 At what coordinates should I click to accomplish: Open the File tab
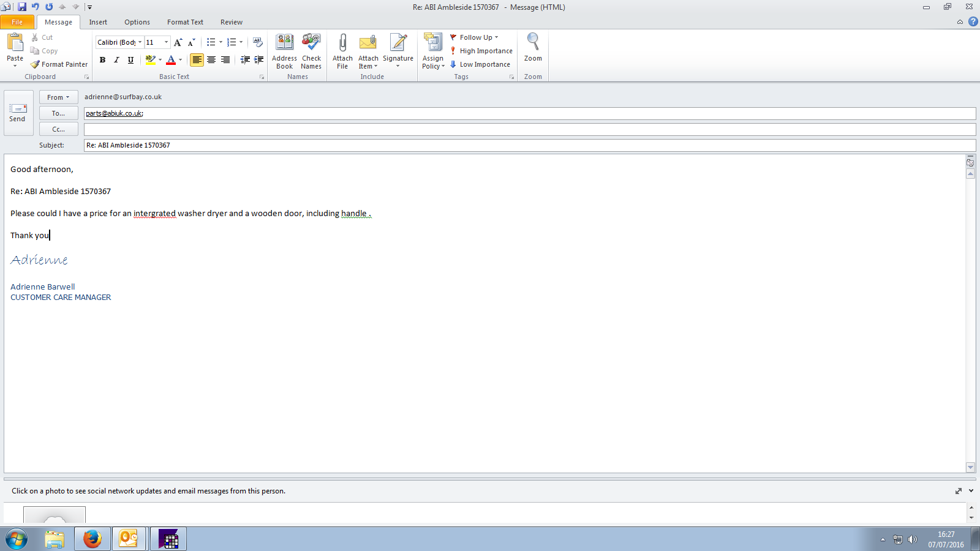coord(17,22)
